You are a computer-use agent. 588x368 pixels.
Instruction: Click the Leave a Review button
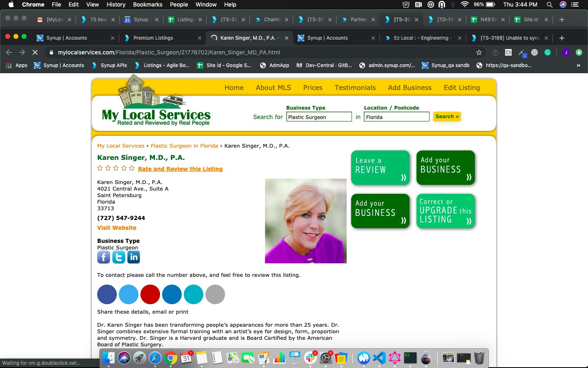380,168
